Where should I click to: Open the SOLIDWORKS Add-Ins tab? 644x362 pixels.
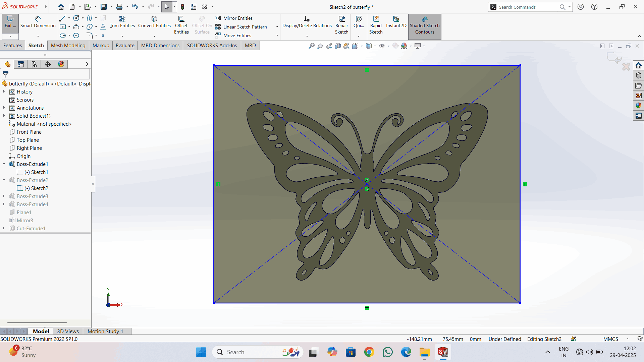(x=212, y=46)
